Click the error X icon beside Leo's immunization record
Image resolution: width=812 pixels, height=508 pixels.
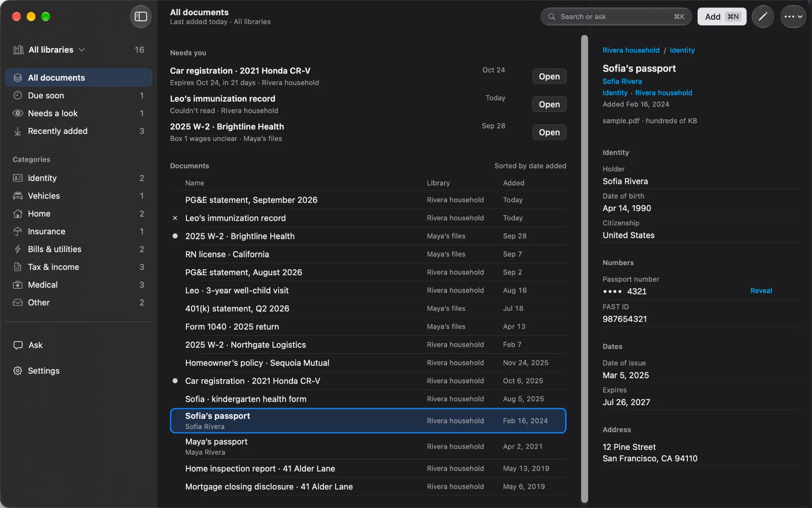coord(175,218)
